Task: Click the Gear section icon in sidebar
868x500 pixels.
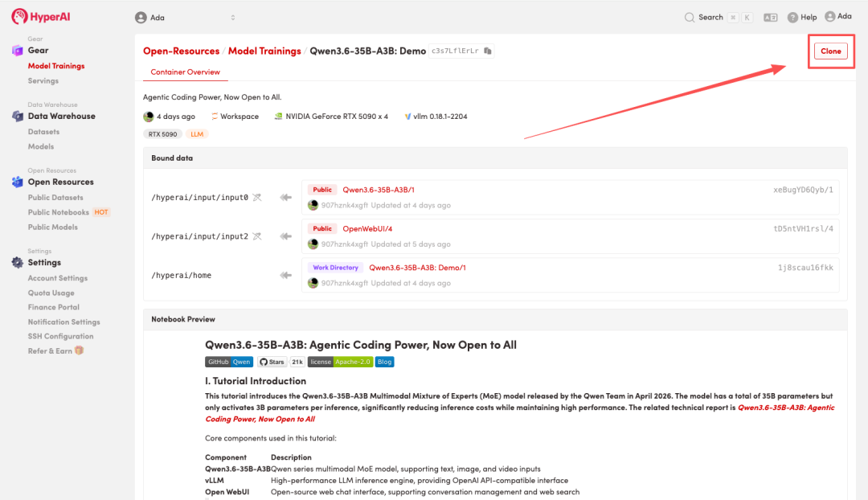Action: pos(18,51)
